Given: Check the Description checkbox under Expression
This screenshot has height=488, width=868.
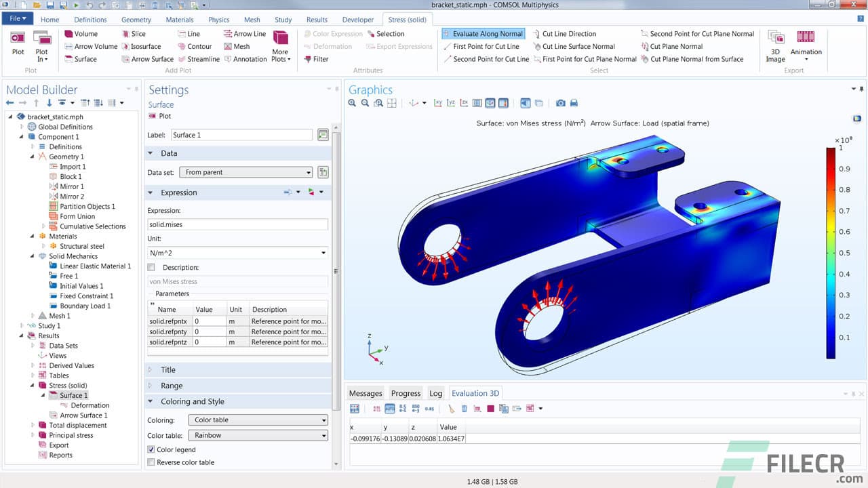Looking at the screenshot, I should pos(151,267).
